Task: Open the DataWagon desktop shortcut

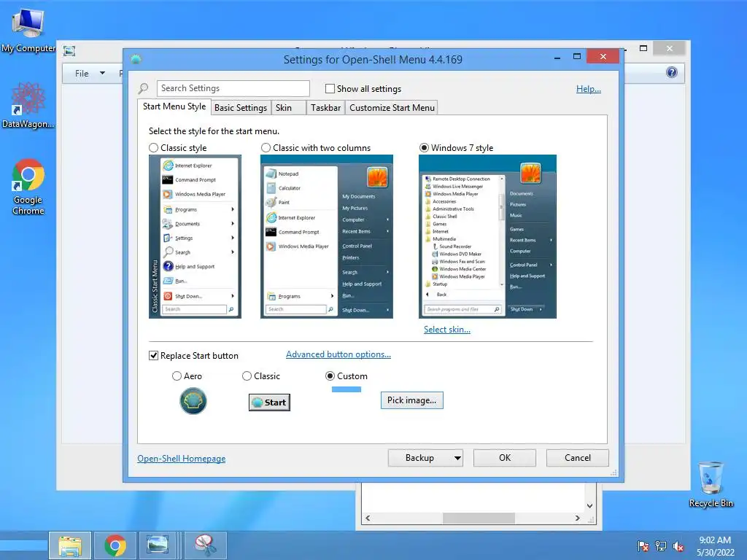Action: click(28, 105)
